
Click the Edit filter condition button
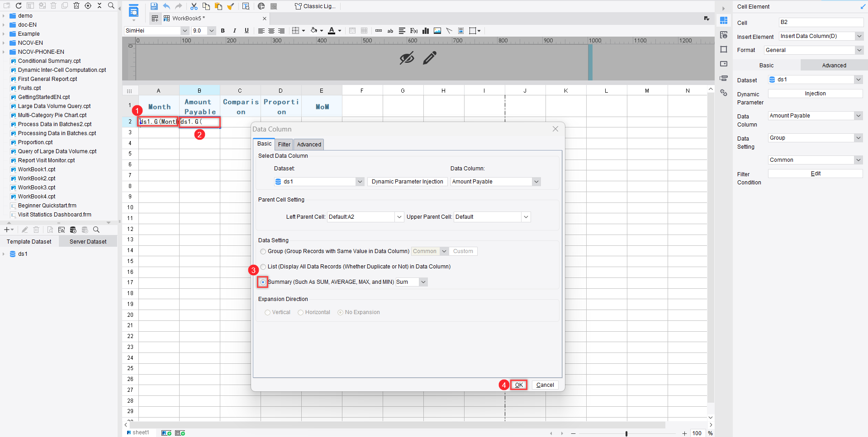click(x=816, y=174)
